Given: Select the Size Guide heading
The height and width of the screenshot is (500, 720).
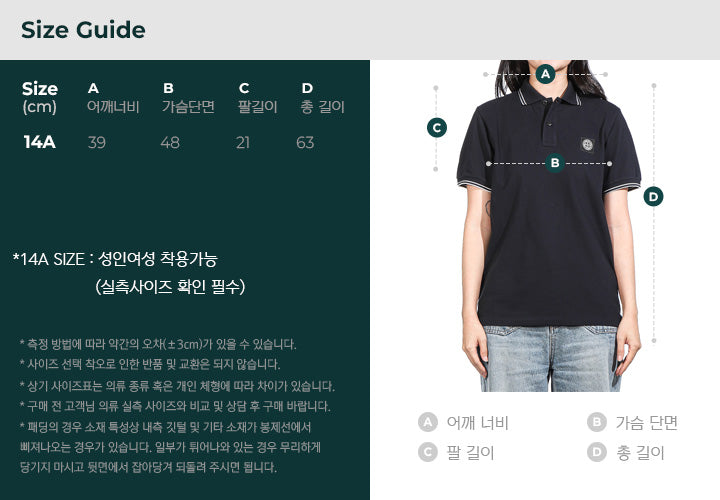Looking at the screenshot, I should pos(83,30).
